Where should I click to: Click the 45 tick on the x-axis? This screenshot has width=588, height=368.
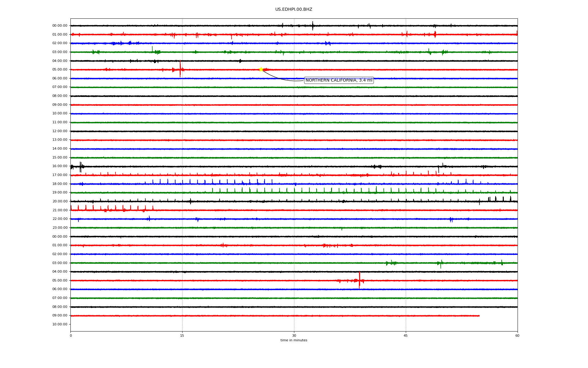tap(406, 335)
